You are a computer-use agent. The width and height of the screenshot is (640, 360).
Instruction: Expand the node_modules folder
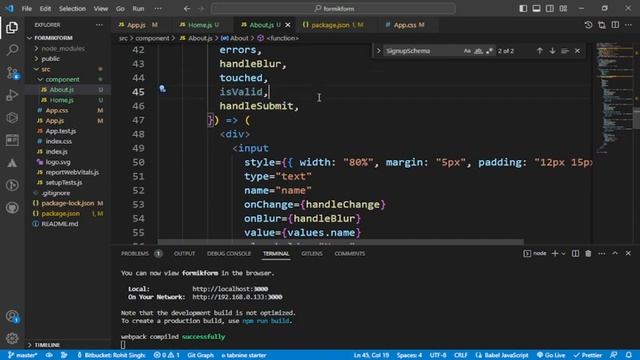63,48
